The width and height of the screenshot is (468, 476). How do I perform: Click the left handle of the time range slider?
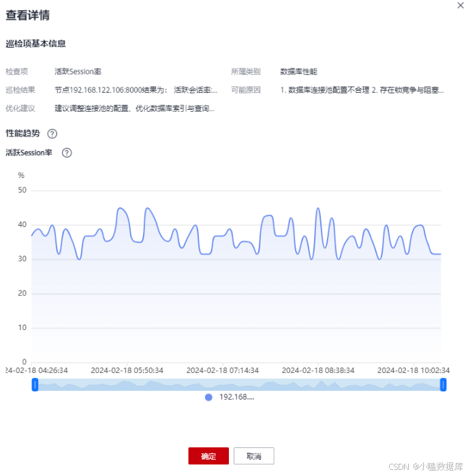35,385
